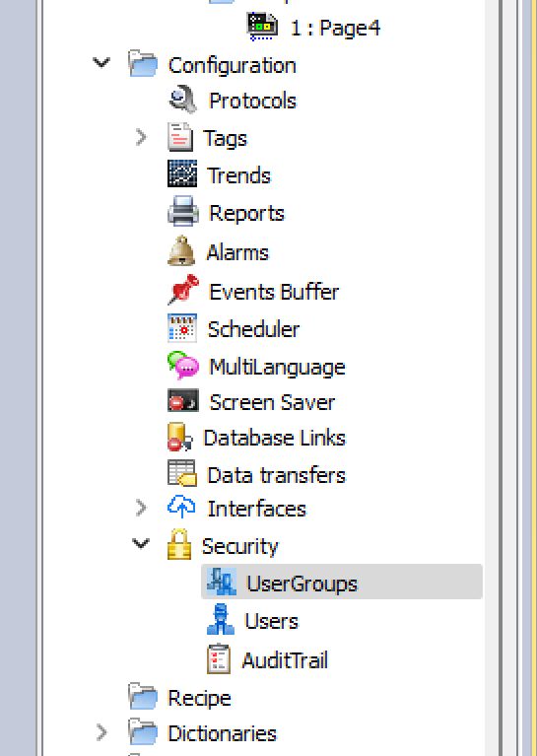
Task: Click the Database Links icon
Action: click(179, 437)
